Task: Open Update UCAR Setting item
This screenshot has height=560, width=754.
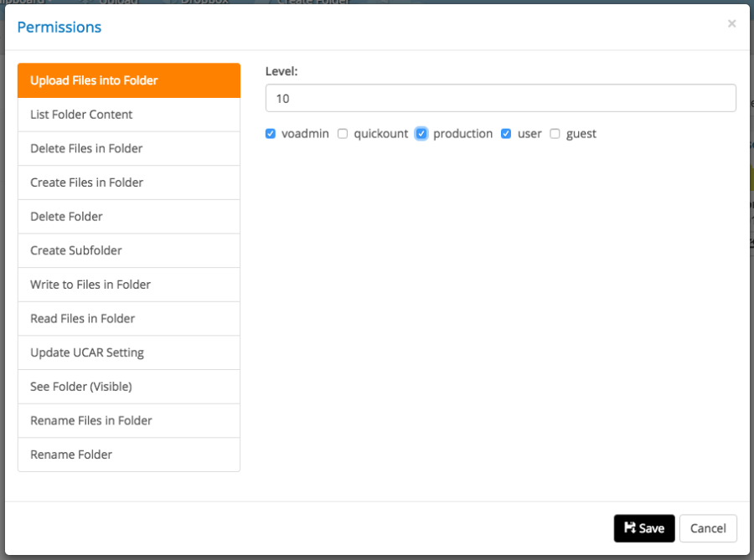Action: [x=129, y=352]
